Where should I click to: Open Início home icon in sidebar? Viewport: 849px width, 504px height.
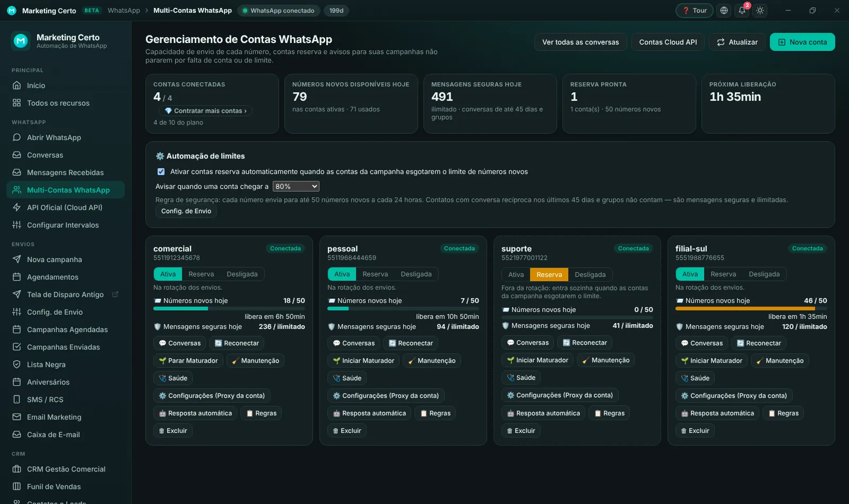pos(17,85)
